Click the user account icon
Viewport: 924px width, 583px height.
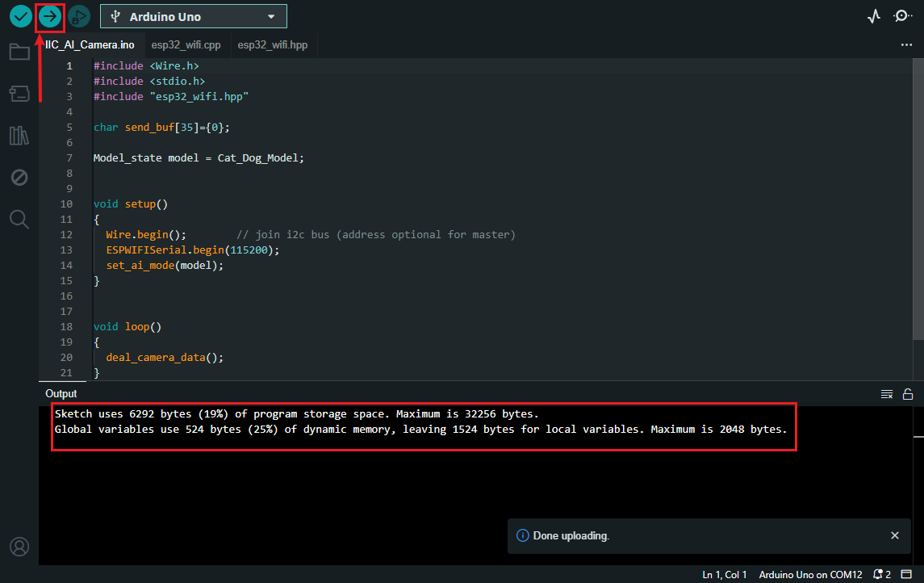pyautogui.click(x=19, y=547)
